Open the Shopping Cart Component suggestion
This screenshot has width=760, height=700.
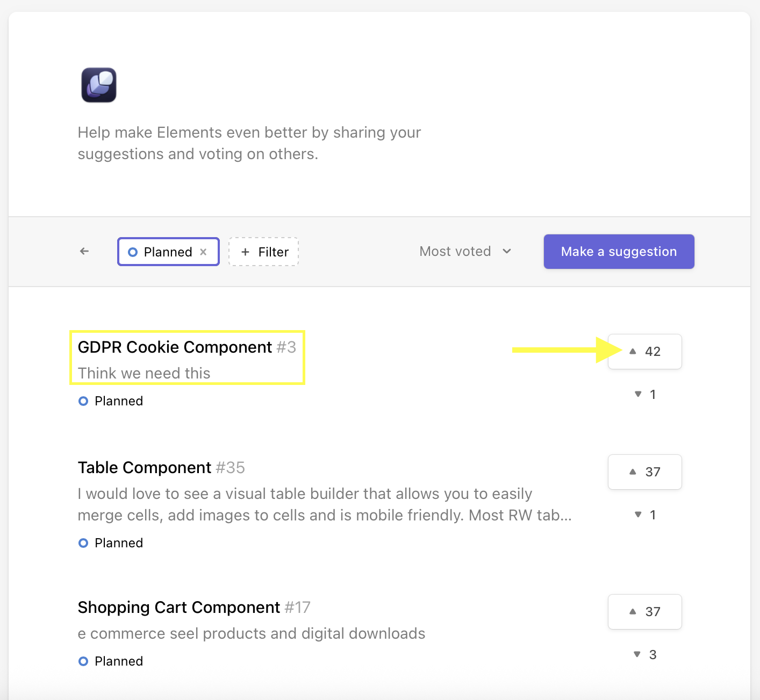pos(178,608)
